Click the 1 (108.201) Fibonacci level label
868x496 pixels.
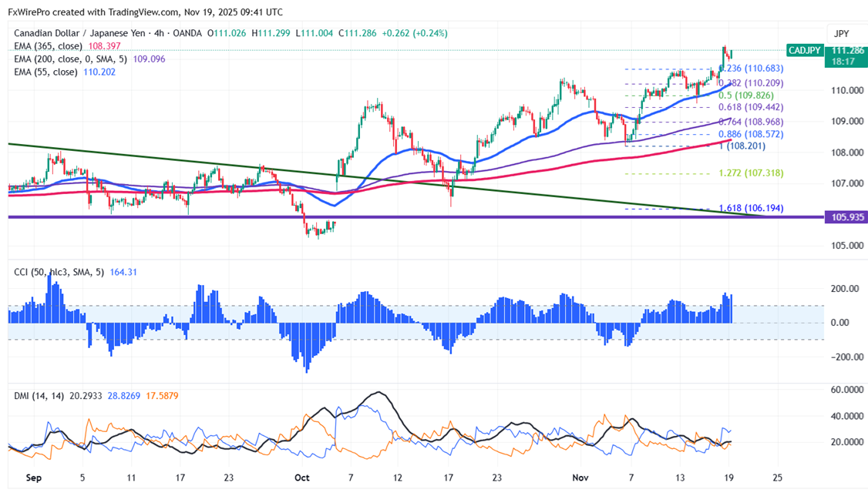pos(742,146)
